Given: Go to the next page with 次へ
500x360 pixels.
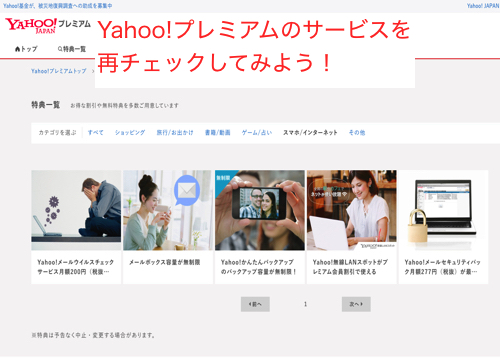Looking at the screenshot, I should (x=356, y=304).
